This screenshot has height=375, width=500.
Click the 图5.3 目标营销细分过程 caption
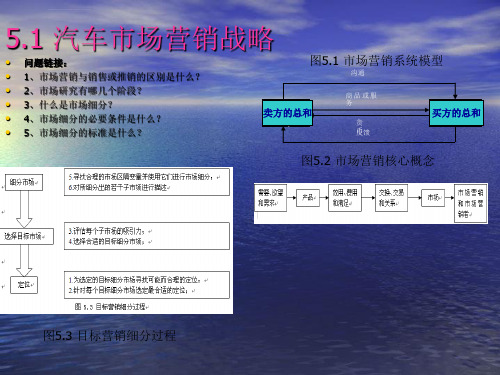(109, 336)
